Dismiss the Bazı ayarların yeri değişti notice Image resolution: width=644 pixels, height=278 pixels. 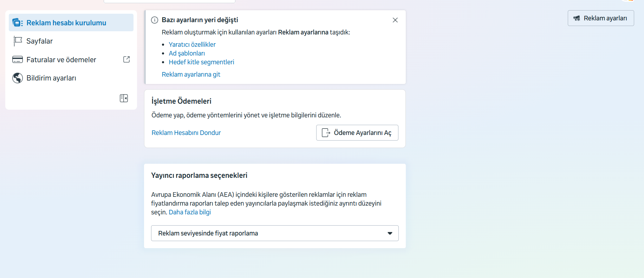point(395,20)
